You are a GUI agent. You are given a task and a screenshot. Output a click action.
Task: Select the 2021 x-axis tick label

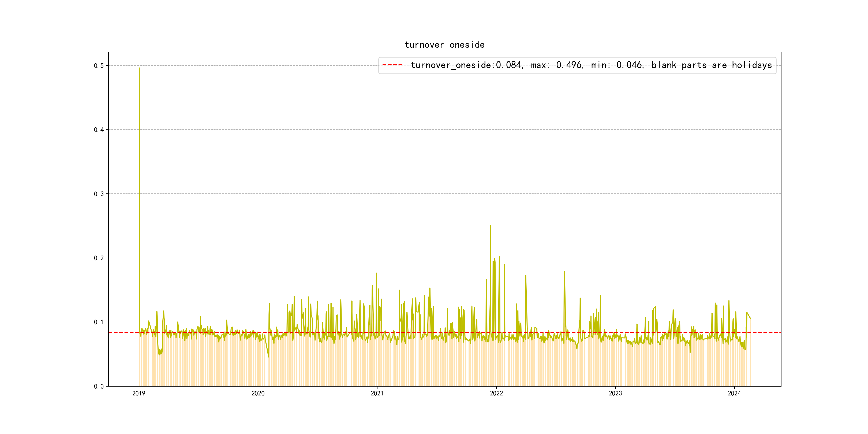(377, 393)
